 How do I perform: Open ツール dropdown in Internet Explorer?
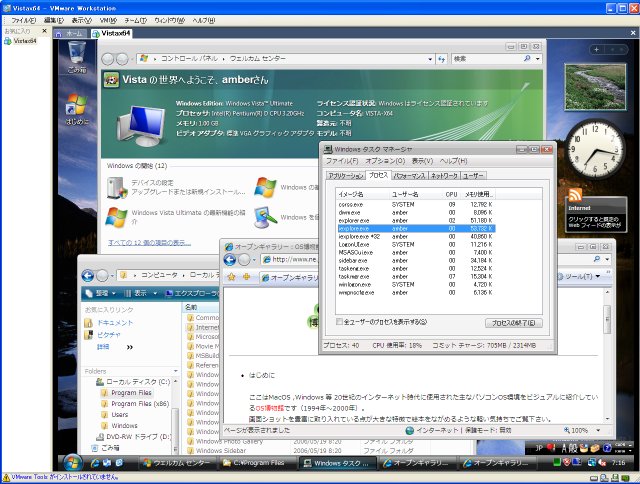[579, 276]
